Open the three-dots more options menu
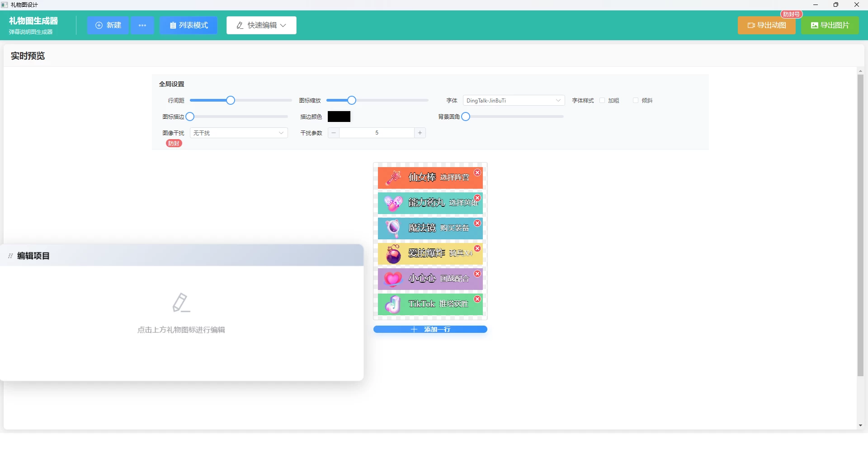868x462 pixels. [142, 25]
